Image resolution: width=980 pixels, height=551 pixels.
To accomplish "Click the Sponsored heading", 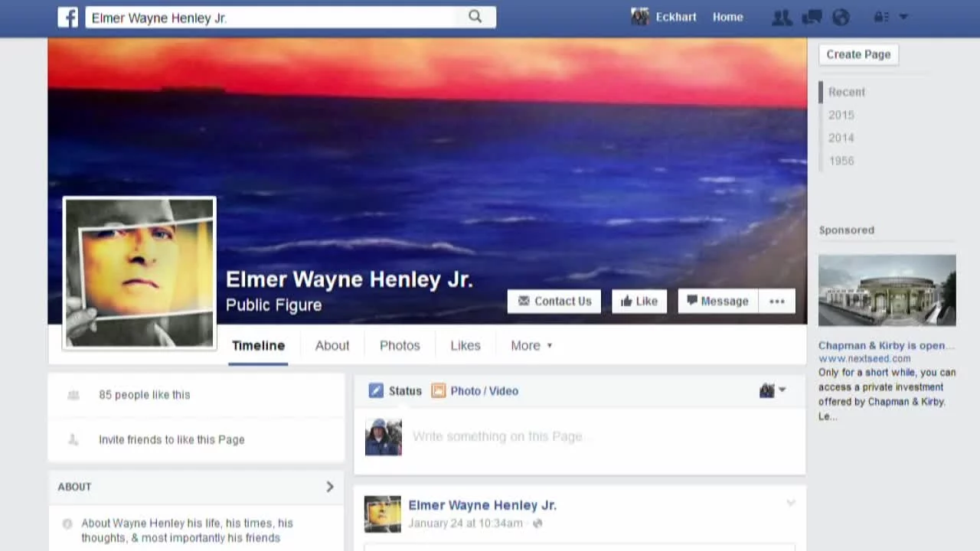I will click(846, 230).
